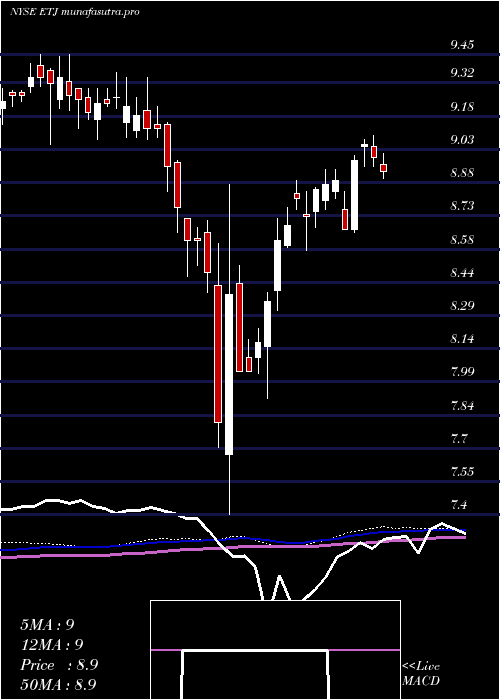This screenshot has height=700, width=500.
Task: Select the 7.7 price axis label
Action: tap(459, 438)
